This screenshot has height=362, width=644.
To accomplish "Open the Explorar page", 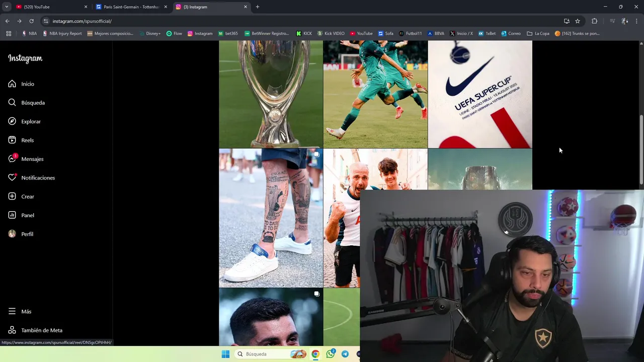I will 25,122.
